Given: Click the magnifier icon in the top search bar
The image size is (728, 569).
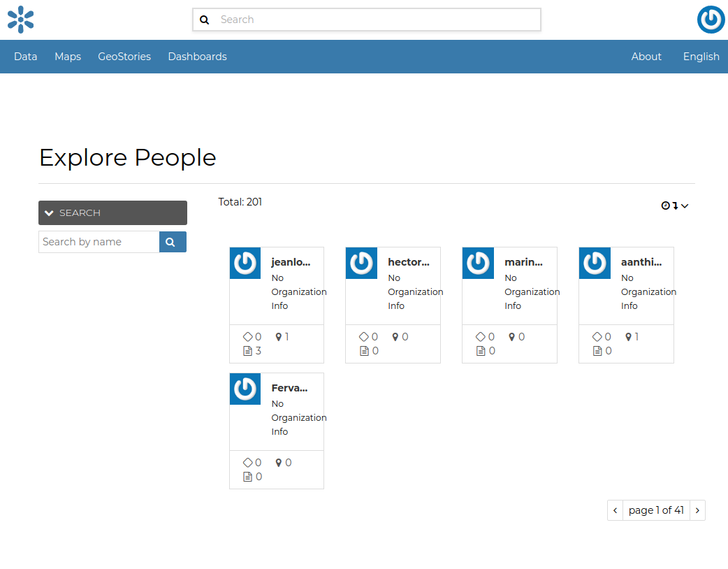Looking at the screenshot, I should [x=205, y=20].
